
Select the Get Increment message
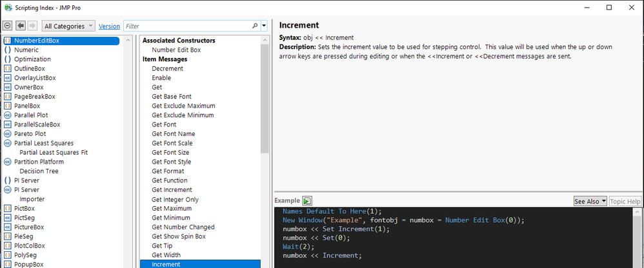(172, 190)
